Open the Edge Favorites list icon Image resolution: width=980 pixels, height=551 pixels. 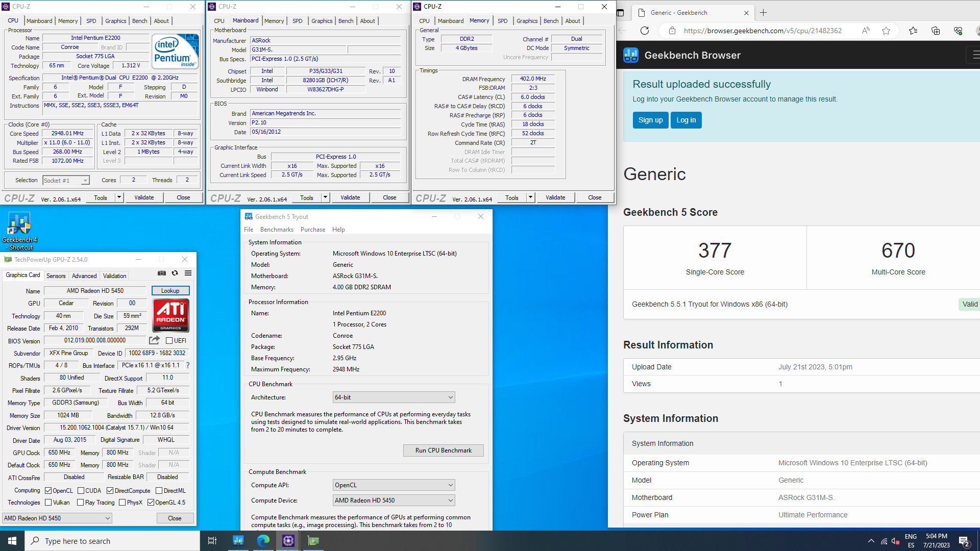point(913,31)
